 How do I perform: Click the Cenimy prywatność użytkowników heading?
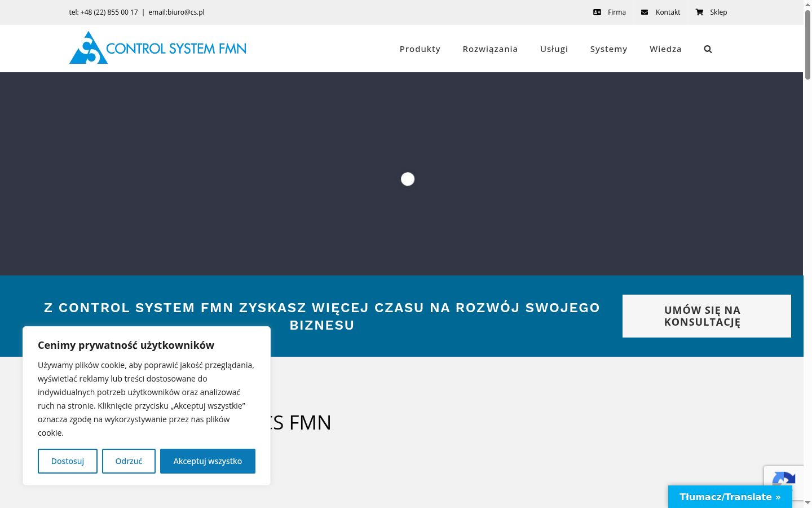[x=126, y=345]
